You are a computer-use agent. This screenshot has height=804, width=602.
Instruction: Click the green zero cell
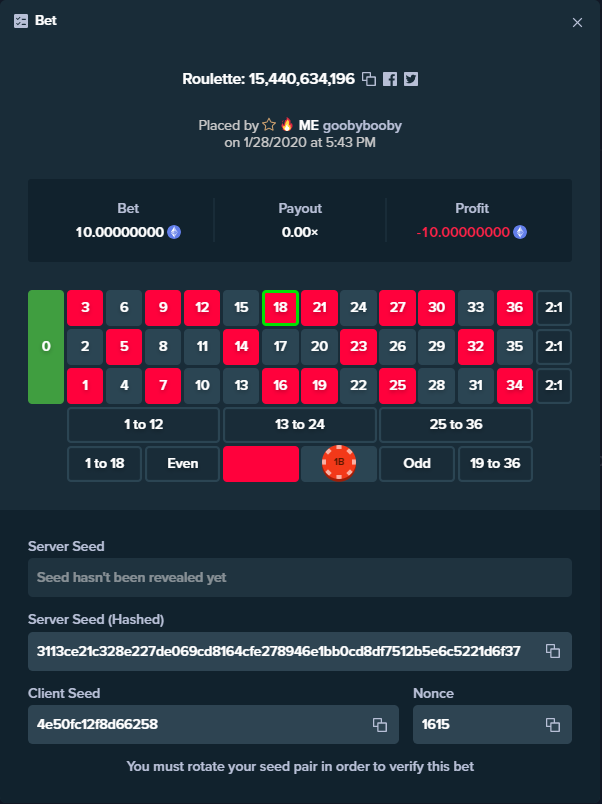46,347
